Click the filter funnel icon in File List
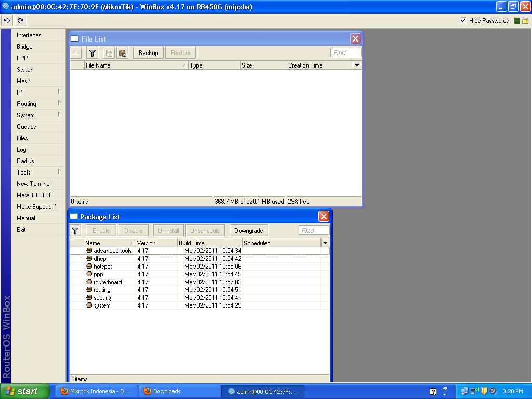 [x=92, y=53]
